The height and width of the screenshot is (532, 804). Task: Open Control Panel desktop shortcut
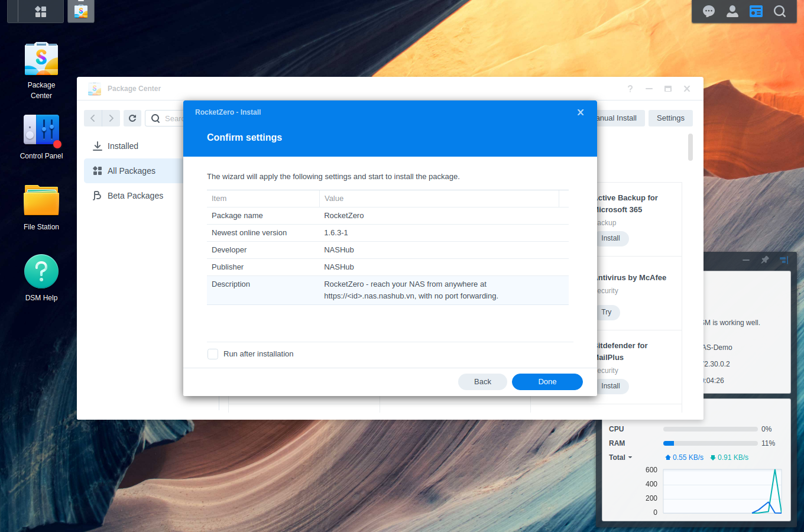pyautogui.click(x=41, y=137)
